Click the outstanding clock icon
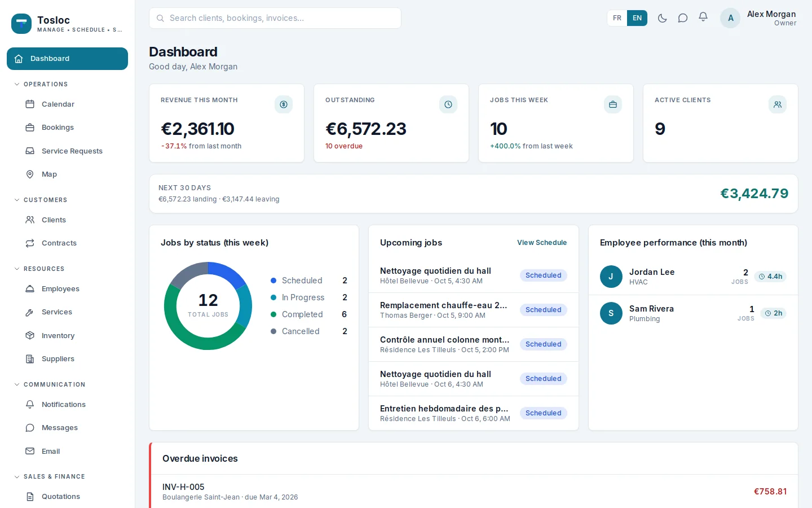 pos(448,104)
